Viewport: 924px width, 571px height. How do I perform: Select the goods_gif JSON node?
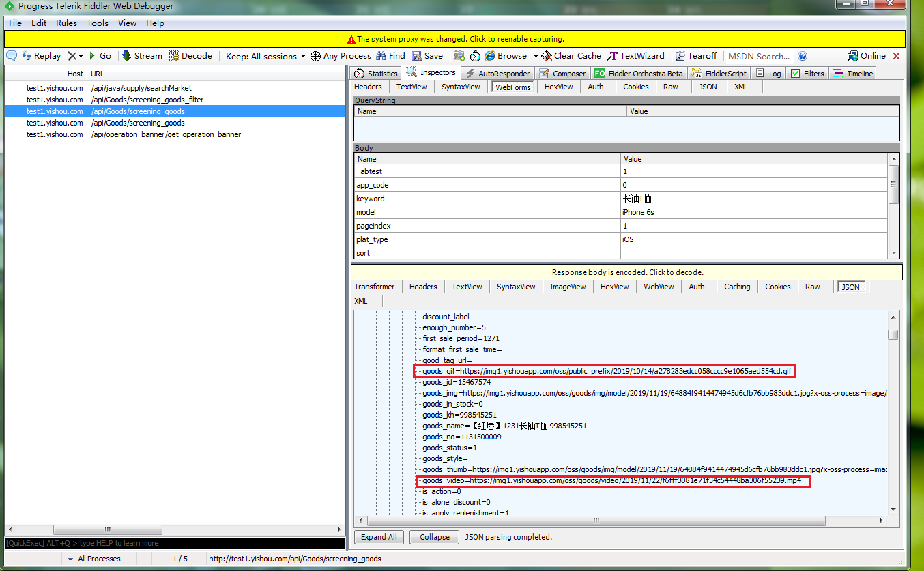607,371
